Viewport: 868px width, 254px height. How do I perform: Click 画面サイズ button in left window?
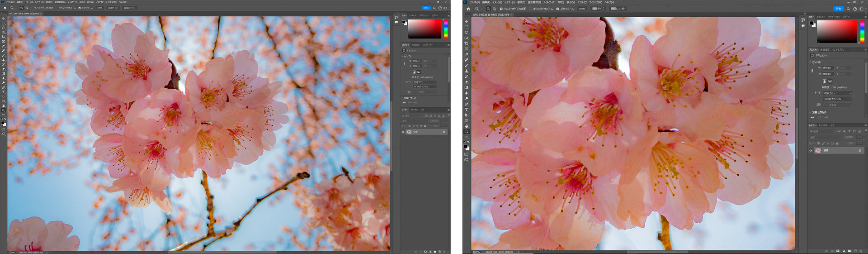(x=113, y=8)
